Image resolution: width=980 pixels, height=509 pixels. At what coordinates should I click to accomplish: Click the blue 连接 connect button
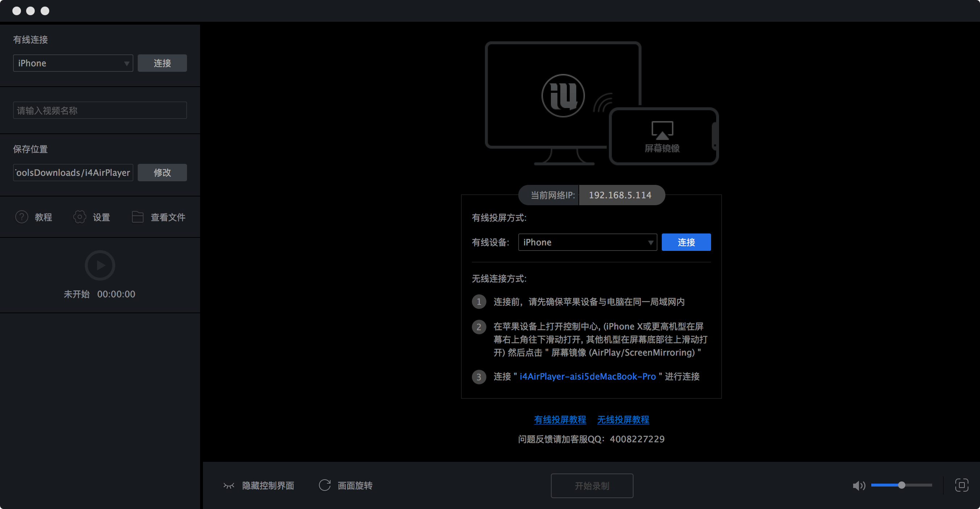pyautogui.click(x=686, y=242)
